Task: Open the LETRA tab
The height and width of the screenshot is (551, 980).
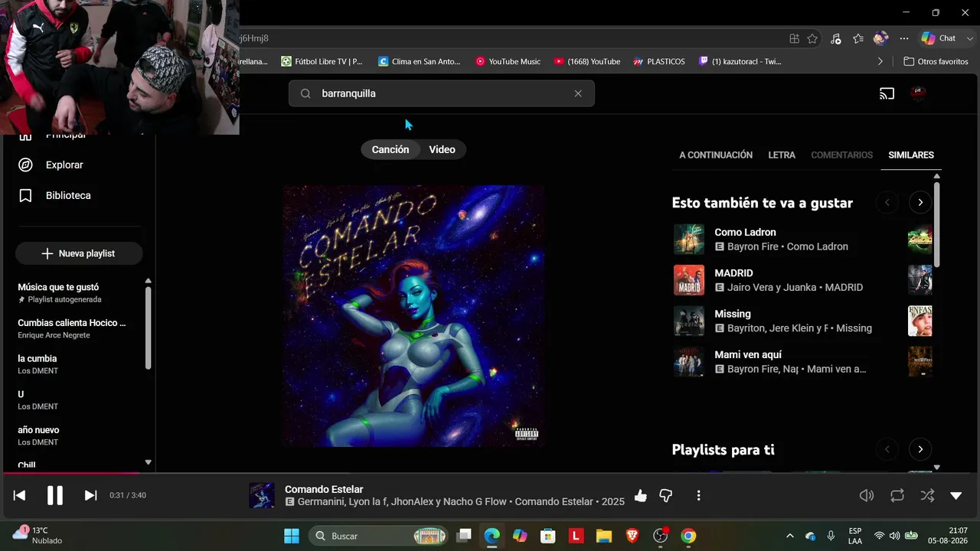Action: click(x=782, y=155)
